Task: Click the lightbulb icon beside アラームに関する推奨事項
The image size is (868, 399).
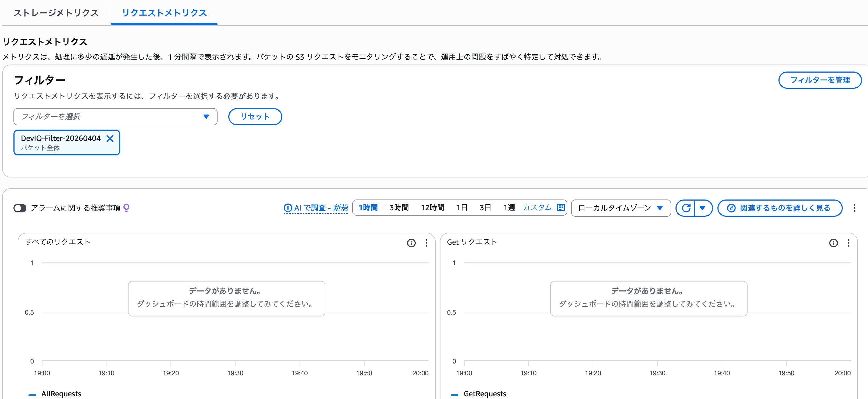Action: [126, 208]
